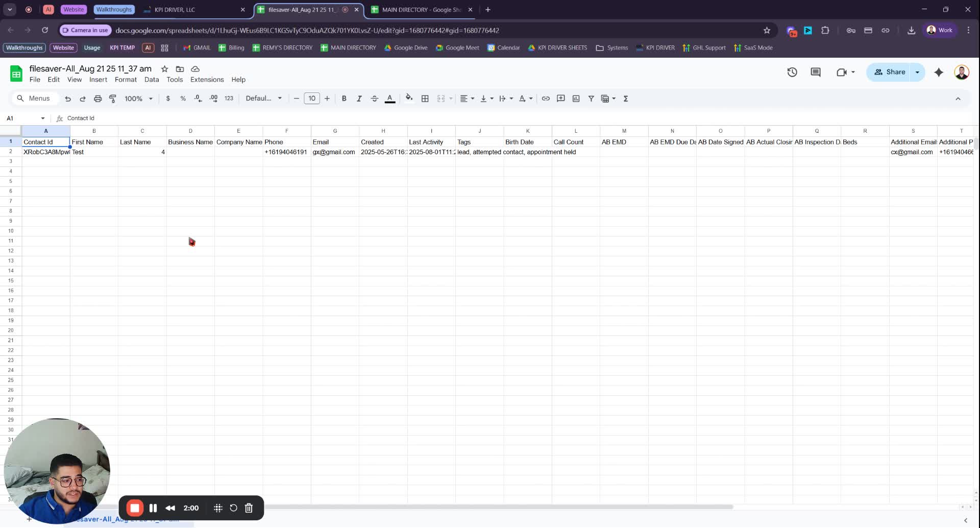The width and height of the screenshot is (980, 528).
Task: Open the Meet camera icon
Action: click(842, 73)
